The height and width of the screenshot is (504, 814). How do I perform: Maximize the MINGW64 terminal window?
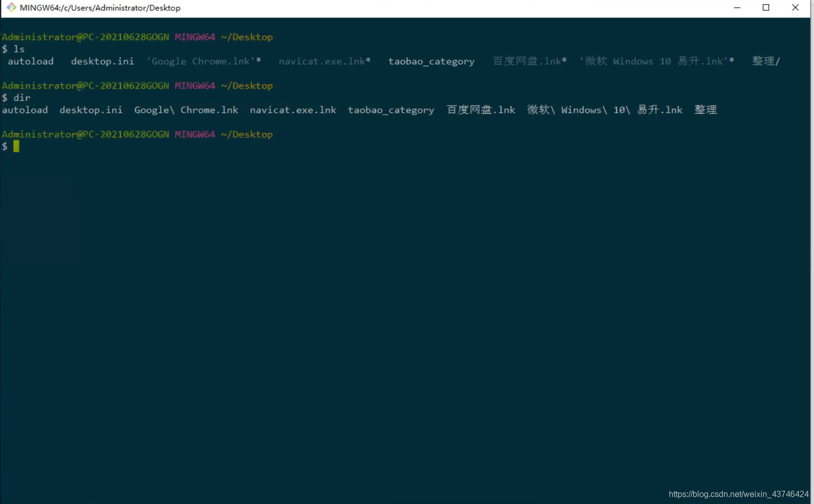click(x=766, y=8)
